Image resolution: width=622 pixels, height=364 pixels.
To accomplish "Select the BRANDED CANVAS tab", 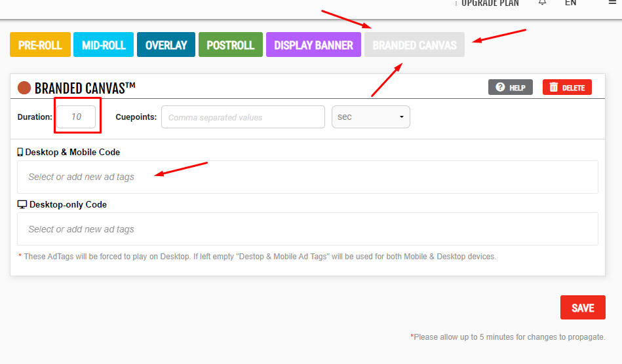I will (x=414, y=45).
